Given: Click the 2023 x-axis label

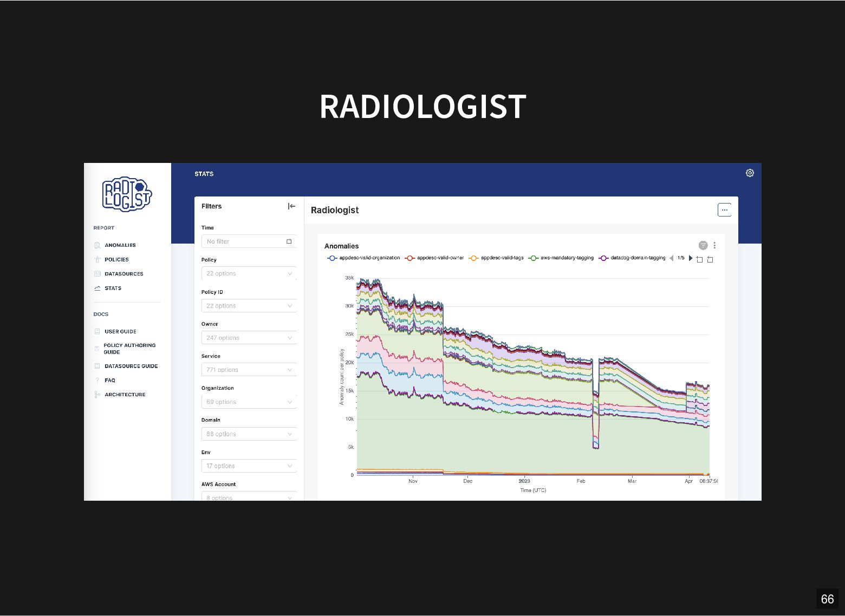Looking at the screenshot, I should [524, 481].
